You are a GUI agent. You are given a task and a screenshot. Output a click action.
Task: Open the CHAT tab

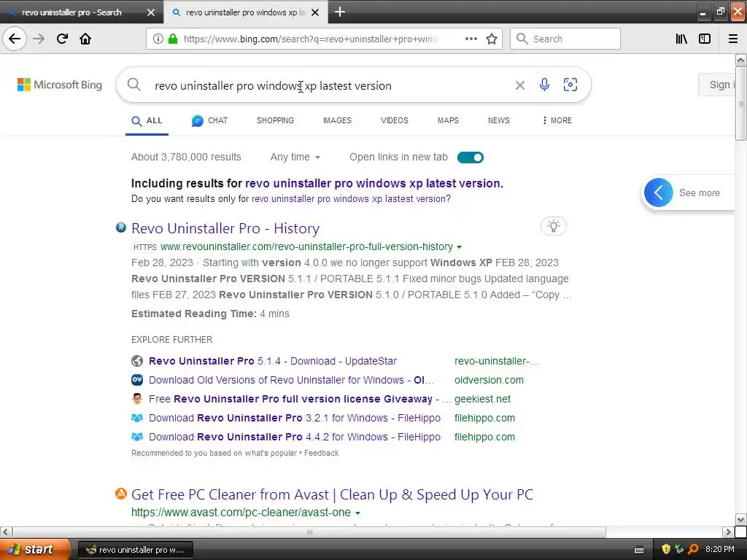209,121
